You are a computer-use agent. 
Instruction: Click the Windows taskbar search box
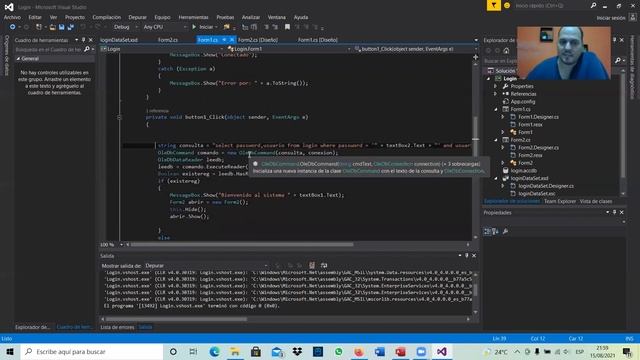pos(92,351)
